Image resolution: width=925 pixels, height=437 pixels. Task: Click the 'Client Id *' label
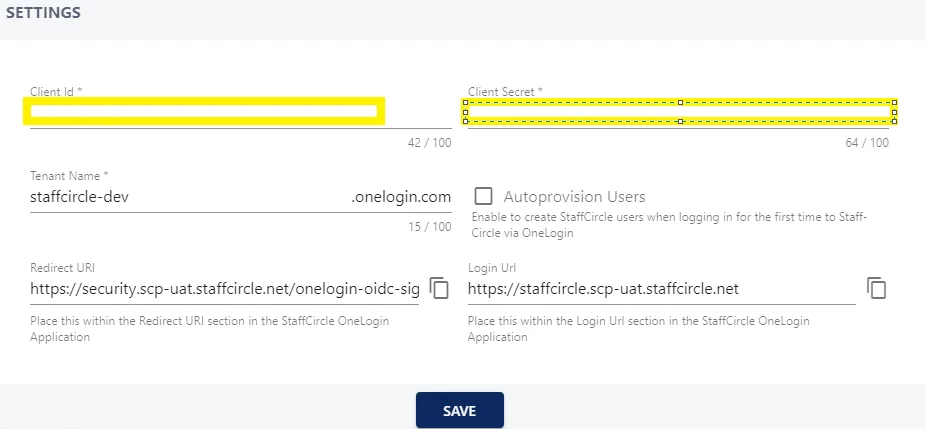click(56, 91)
